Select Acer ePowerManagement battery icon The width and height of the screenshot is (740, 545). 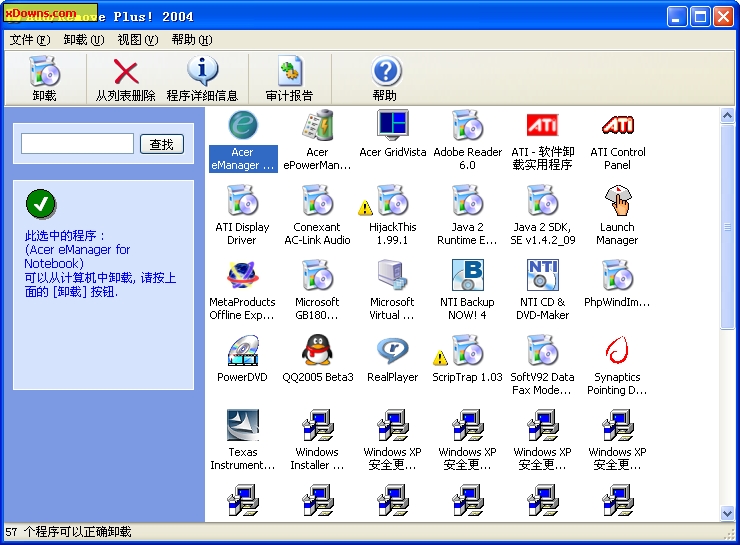pos(317,125)
